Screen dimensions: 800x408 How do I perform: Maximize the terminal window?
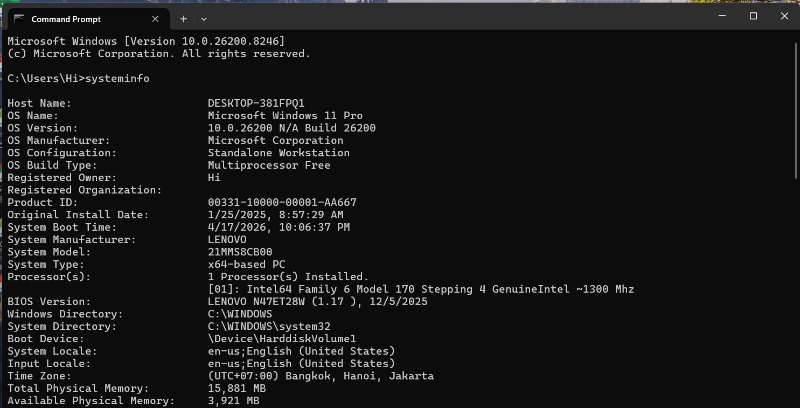[x=753, y=16]
